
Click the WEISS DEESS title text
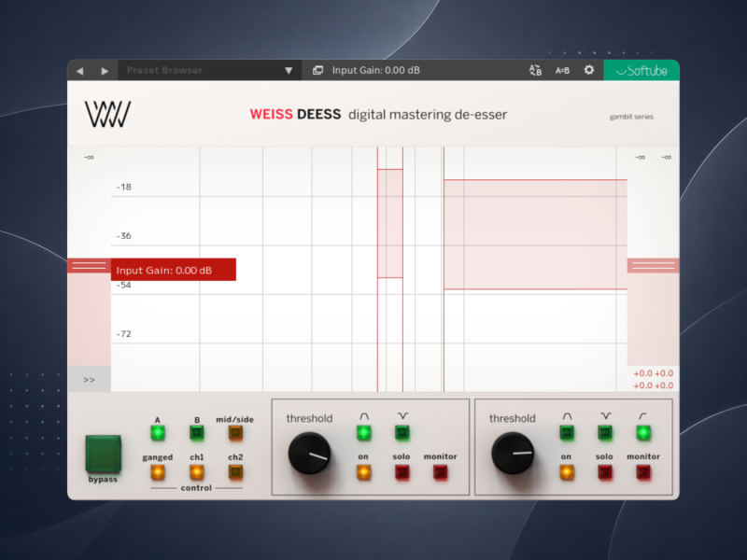click(295, 114)
